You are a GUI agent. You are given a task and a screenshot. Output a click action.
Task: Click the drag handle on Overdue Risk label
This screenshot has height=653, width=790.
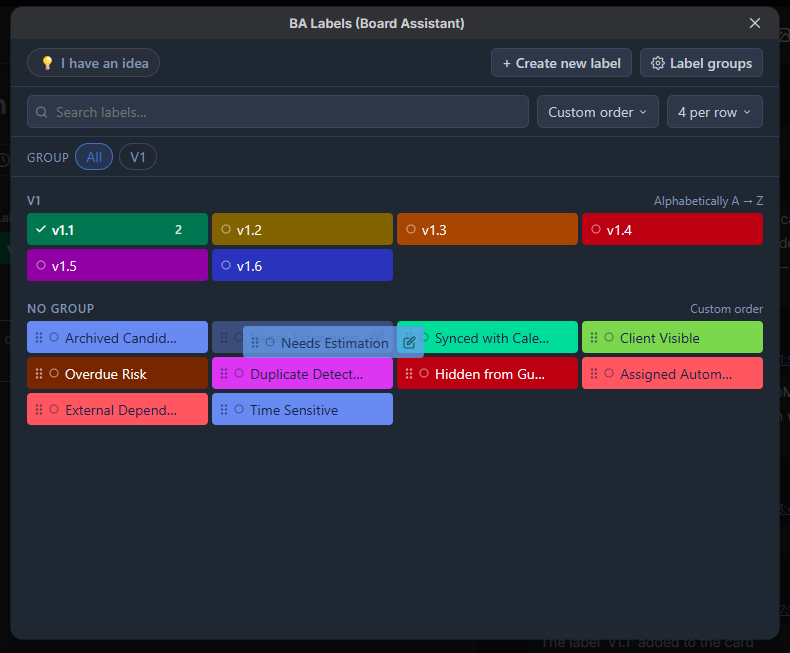pyautogui.click(x=39, y=373)
